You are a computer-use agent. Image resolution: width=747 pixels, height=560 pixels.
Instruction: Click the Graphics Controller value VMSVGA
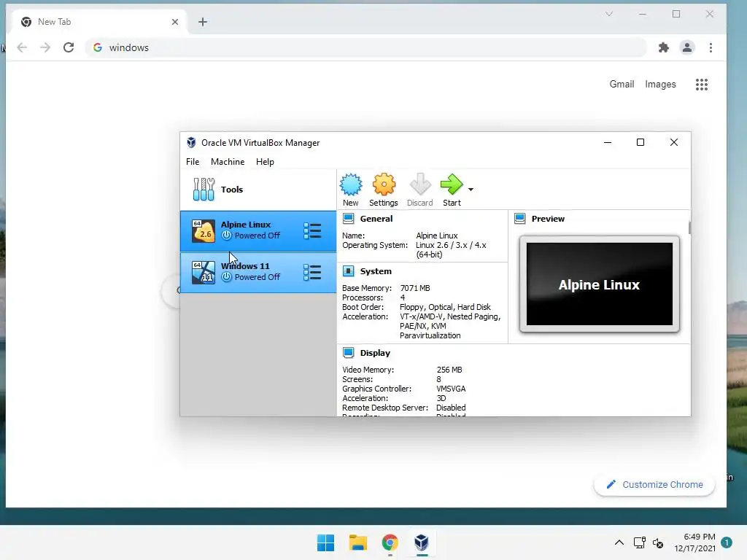tap(451, 389)
